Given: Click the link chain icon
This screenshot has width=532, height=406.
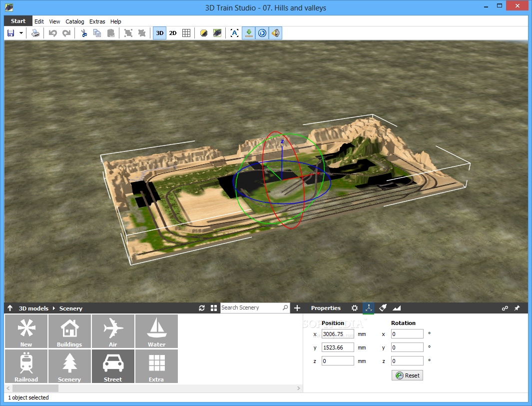Looking at the screenshot, I should coord(505,308).
